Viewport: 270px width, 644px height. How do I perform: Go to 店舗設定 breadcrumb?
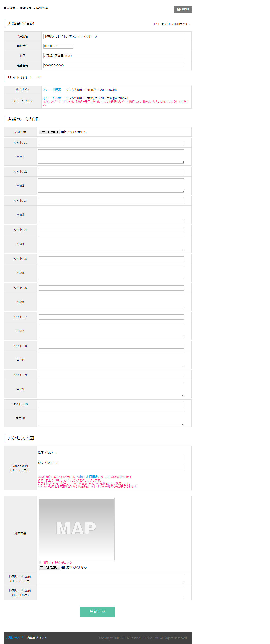click(x=26, y=8)
